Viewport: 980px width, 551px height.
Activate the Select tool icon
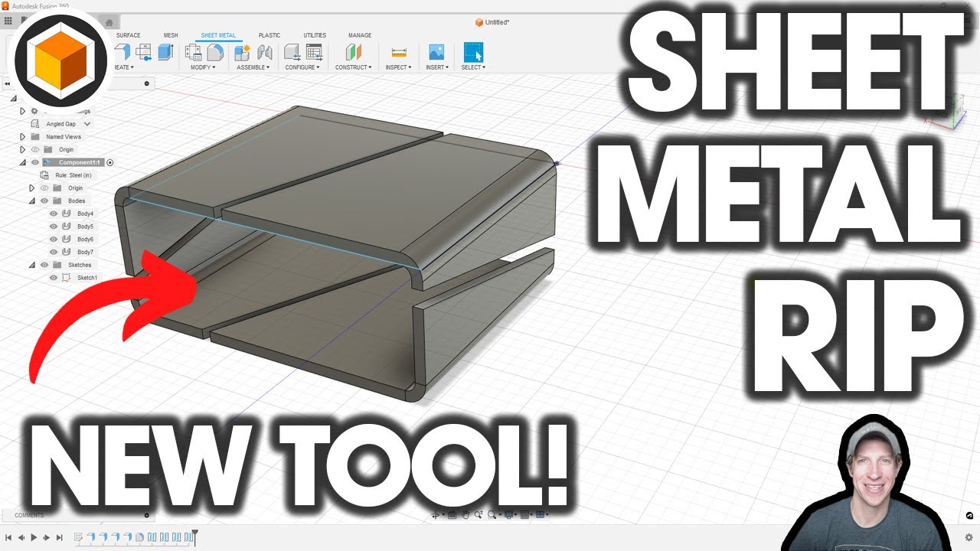(x=474, y=52)
